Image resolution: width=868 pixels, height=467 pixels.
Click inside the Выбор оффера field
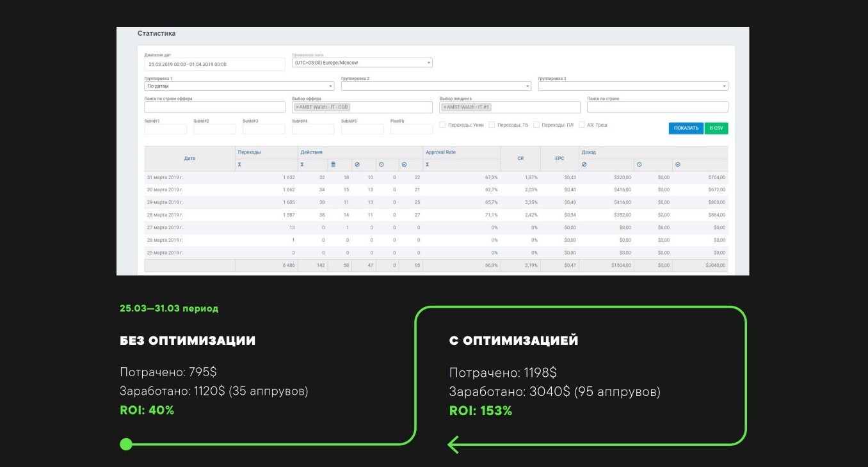tap(362, 107)
